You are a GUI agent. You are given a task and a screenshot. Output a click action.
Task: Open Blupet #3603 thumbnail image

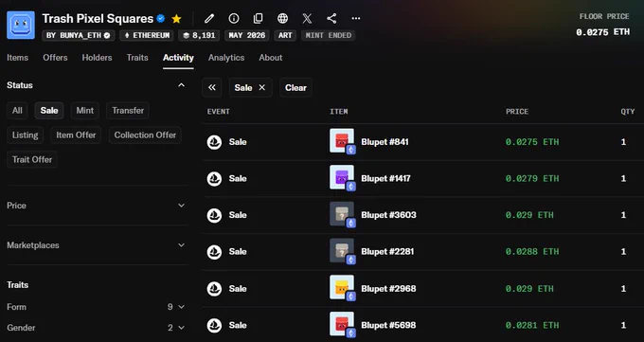tap(342, 214)
